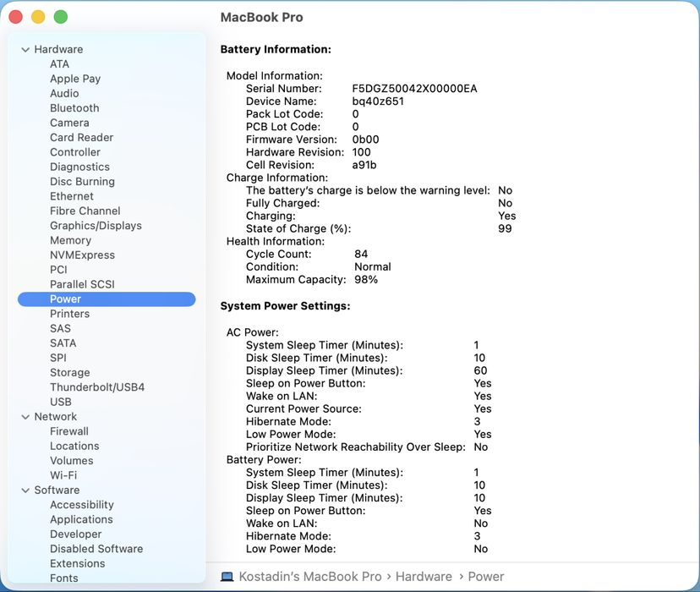Click Hardware in the path bar
This screenshot has width=700, height=592.
(x=424, y=577)
